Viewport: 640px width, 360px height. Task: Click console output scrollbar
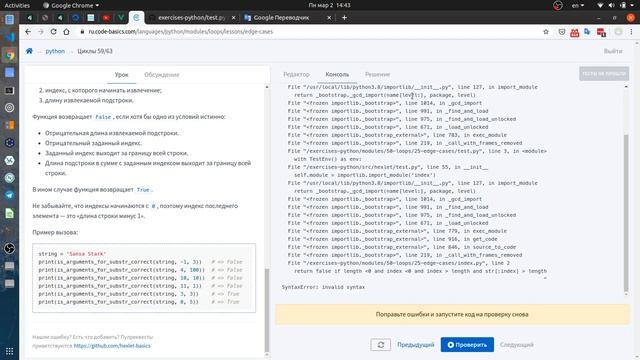pyautogui.click(x=626, y=212)
